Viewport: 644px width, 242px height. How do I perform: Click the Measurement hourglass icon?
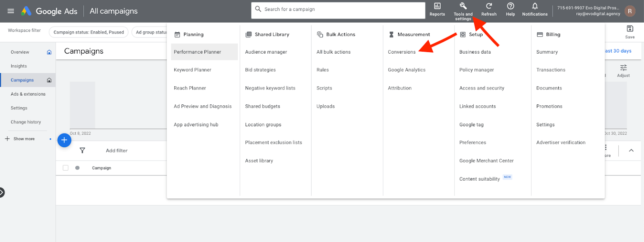click(391, 35)
